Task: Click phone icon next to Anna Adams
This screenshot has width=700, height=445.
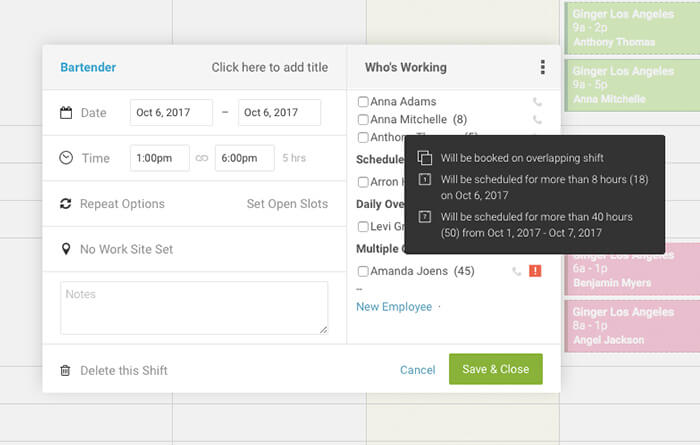Action: [x=538, y=102]
